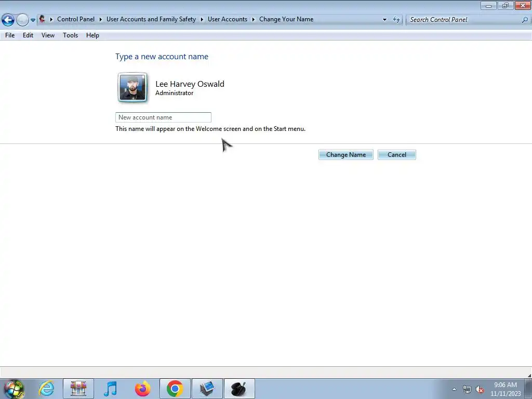Confirm with the Change Name button
The height and width of the screenshot is (399, 532).
click(345, 155)
